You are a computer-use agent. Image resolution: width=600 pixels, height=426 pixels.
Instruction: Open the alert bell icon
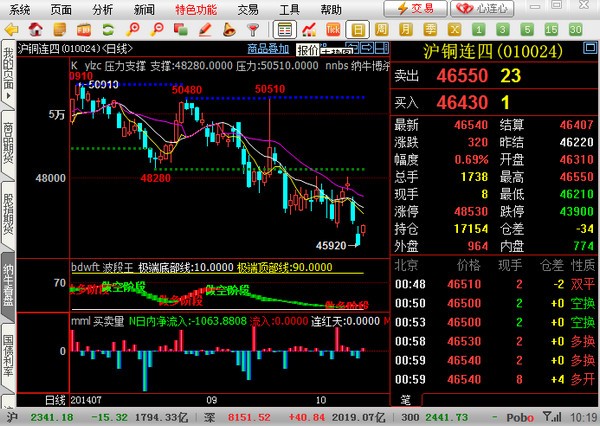pyautogui.click(x=229, y=29)
